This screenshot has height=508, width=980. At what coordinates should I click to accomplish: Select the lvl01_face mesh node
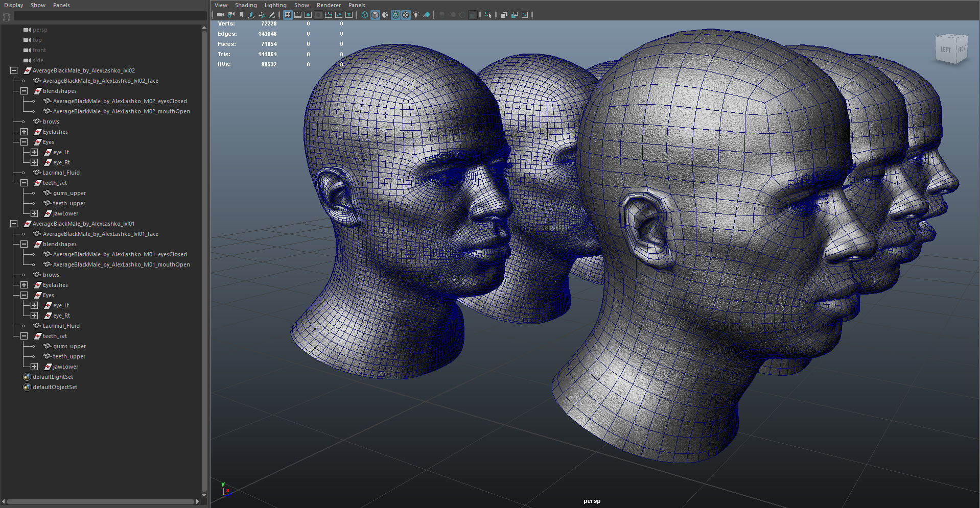pos(100,234)
